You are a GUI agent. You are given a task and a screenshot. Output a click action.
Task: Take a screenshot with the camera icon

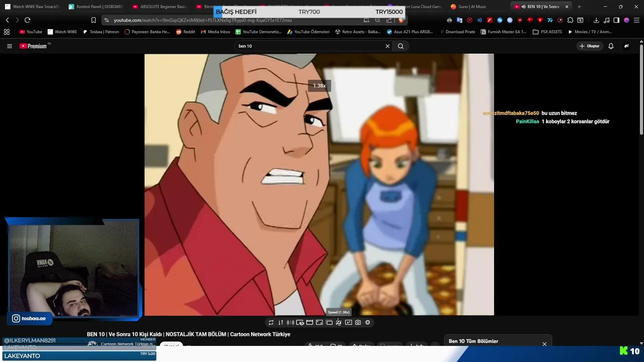coord(358,322)
